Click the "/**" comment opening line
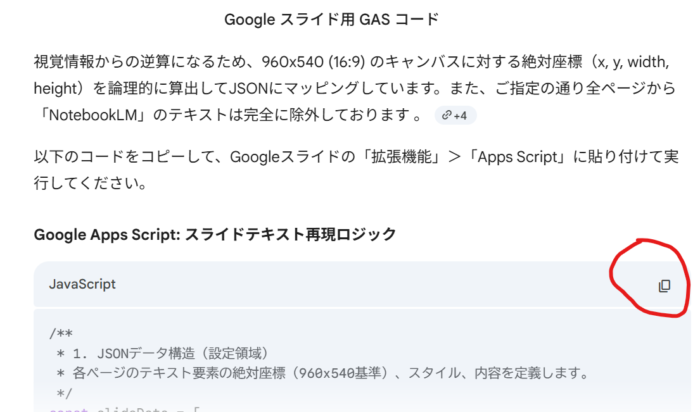This screenshot has width=700, height=412. coord(60,332)
